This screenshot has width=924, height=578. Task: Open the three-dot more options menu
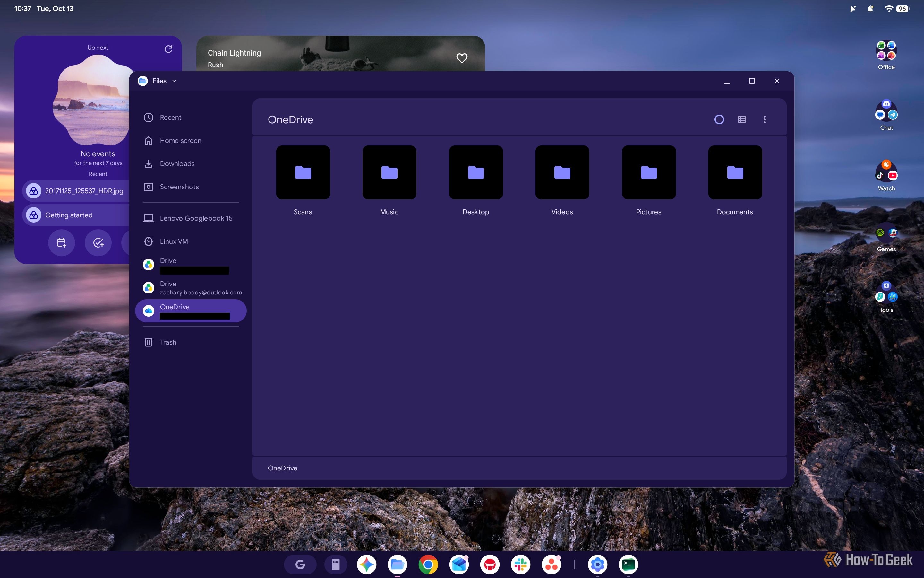point(765,120)
